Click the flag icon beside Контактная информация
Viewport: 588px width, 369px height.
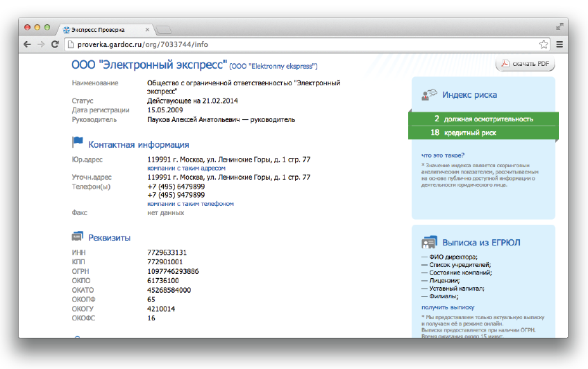[x=77, y=144]
